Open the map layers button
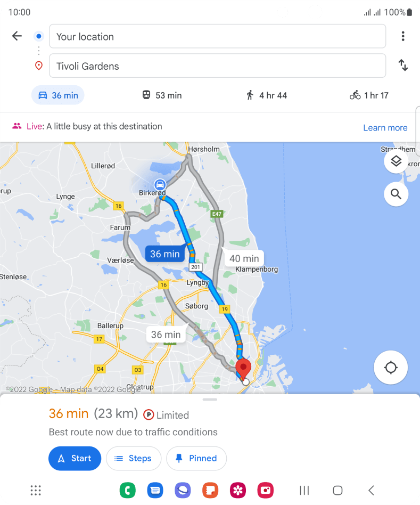420x505 pixels. (396, 161)
